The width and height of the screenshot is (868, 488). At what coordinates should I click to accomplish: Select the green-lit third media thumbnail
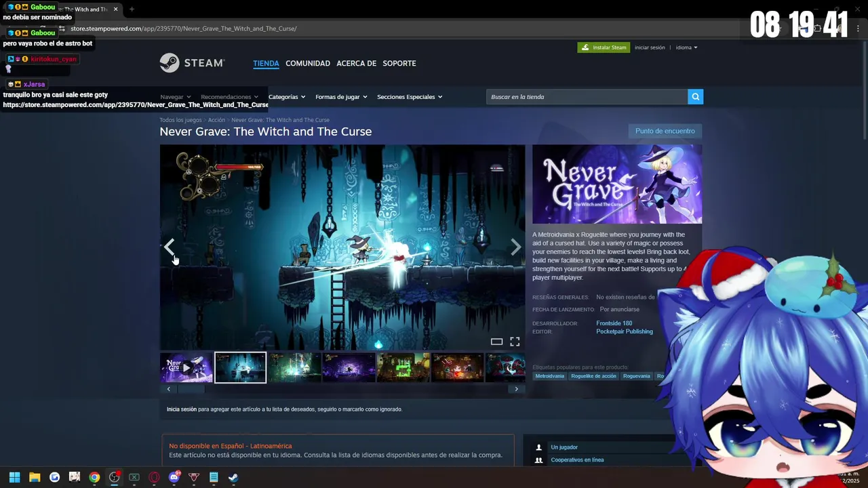click(x=295, y=367)
